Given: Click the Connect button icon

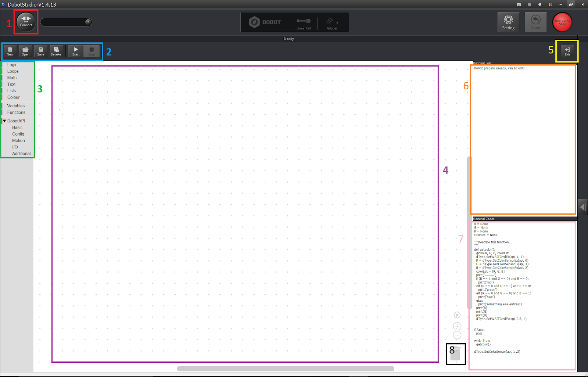Looking at the screenshot, I should (26, 21).
